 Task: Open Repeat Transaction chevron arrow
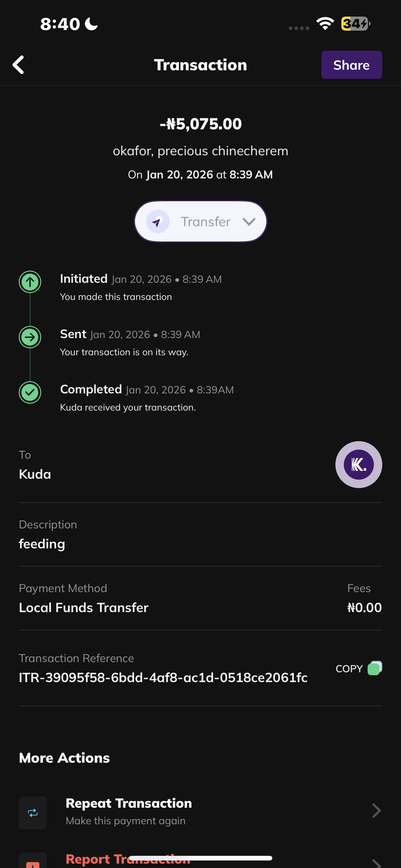pos(376,811)
